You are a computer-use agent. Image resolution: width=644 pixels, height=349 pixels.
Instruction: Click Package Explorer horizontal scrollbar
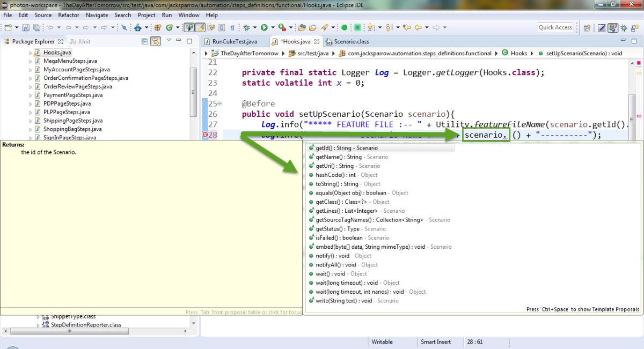click(x=68, y=331)
